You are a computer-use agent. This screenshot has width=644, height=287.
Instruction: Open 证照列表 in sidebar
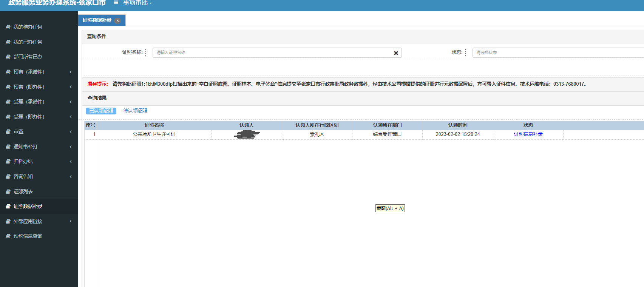pyautogui.click(x=23, y=191)
